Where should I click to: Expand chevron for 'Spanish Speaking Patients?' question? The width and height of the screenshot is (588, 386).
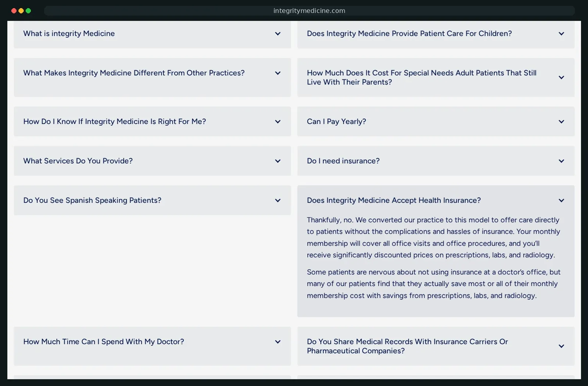[x=278, y=201]
